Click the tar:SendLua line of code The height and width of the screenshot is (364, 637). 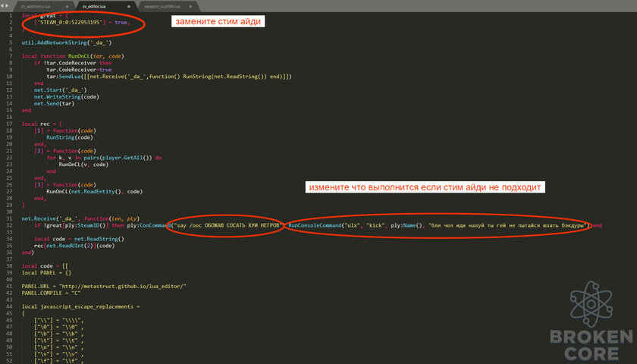(x=169, y=77)
